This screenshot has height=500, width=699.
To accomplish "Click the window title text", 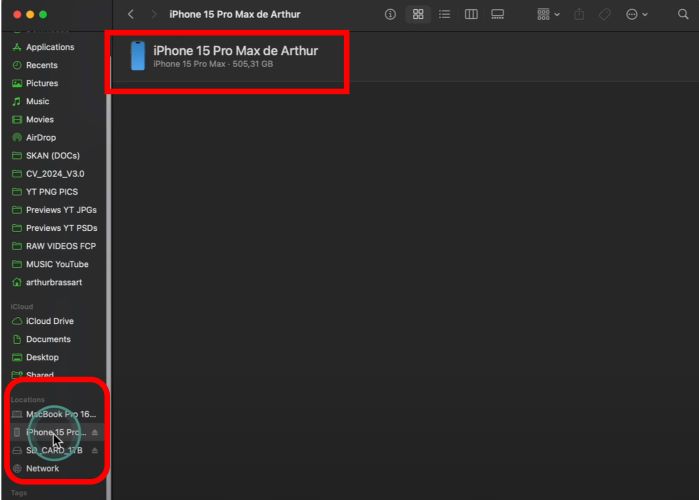I will 234,14.
